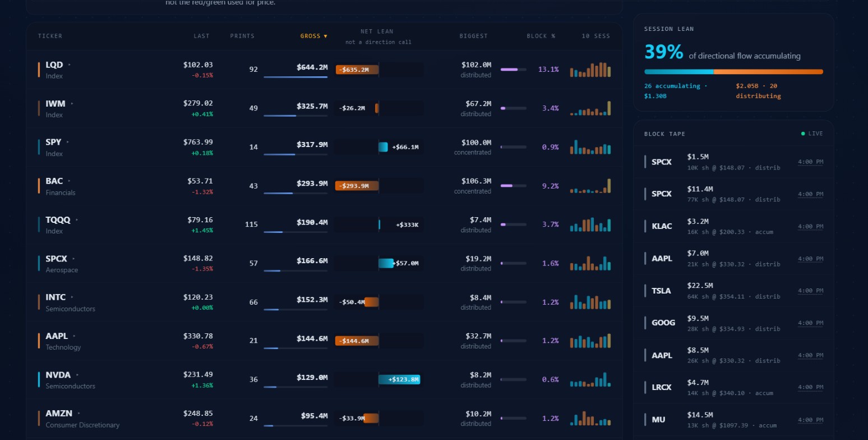This screenshot has width=868, height=440.
Task: Expand the NVDA row caret
Action: click(77, 375)
